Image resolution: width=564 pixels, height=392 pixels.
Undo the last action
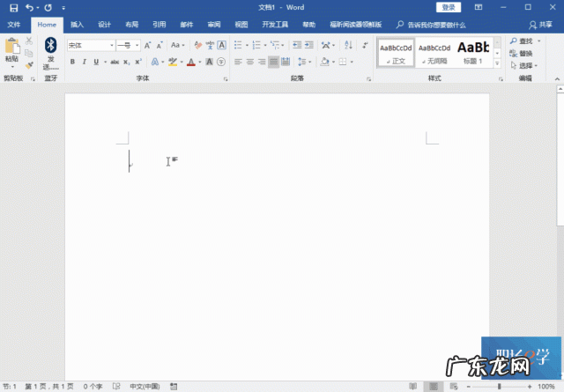pos(29,7)
